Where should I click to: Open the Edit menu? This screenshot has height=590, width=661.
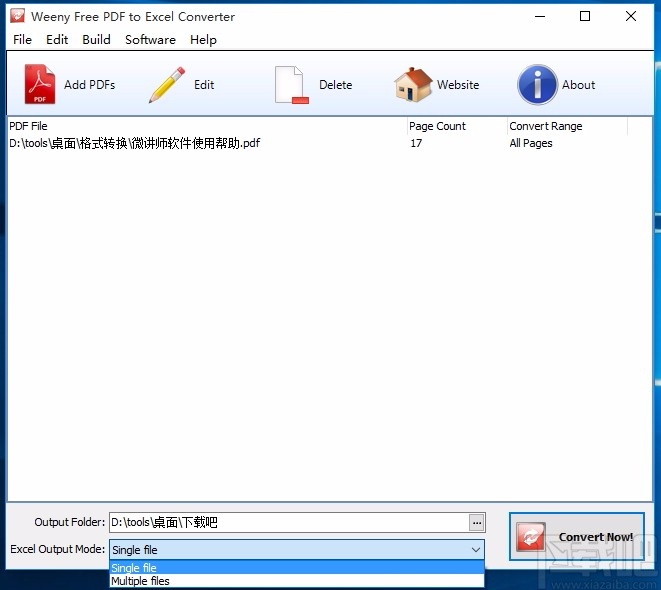coord(57,40)
